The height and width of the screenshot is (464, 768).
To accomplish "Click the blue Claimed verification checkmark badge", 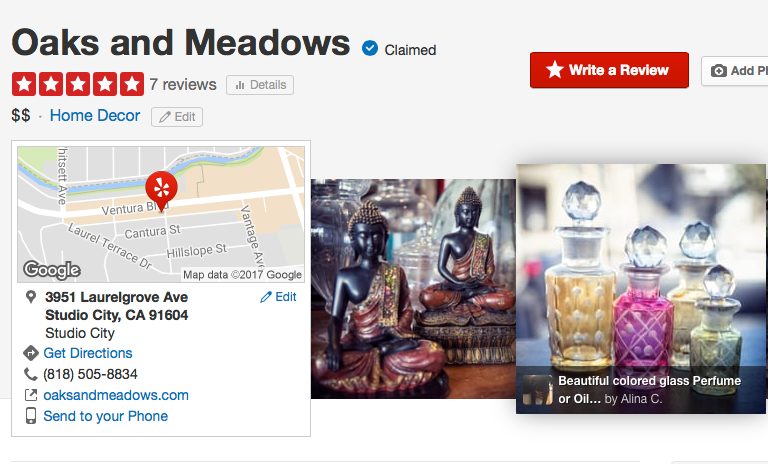I will tap(370, 49).
